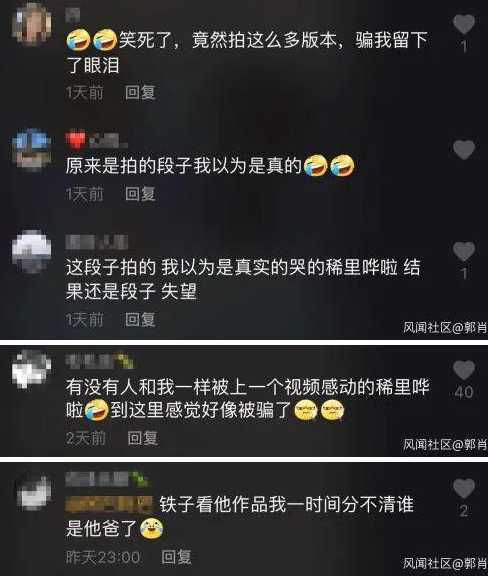Like the comment 原来是拍的段子我以为是真的
488x577 pixels.
[464, 150]
